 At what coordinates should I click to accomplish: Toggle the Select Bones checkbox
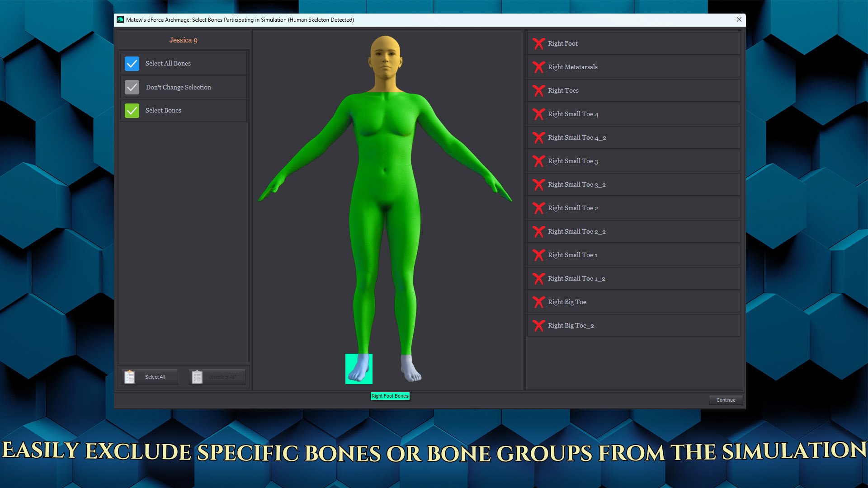[132, 110]
